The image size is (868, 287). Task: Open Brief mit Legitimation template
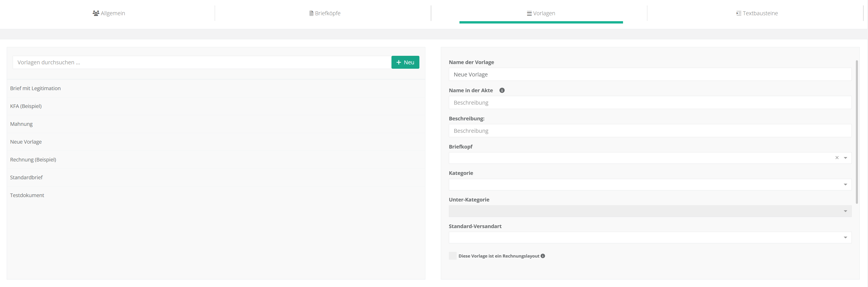35,88
